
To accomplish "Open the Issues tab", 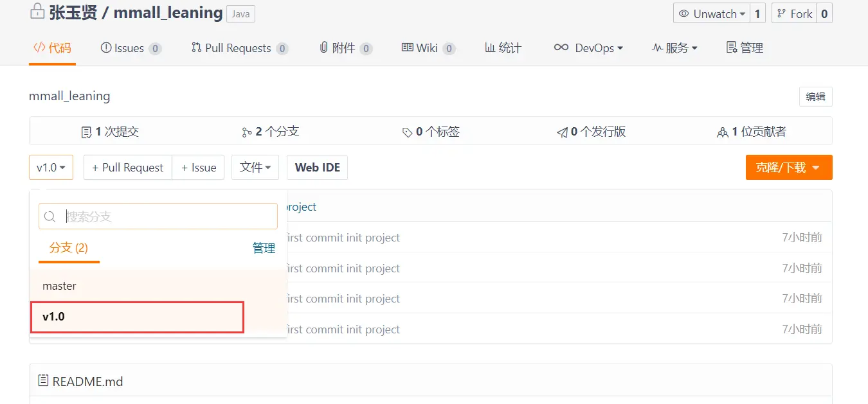I will click(x=131, y=48).
